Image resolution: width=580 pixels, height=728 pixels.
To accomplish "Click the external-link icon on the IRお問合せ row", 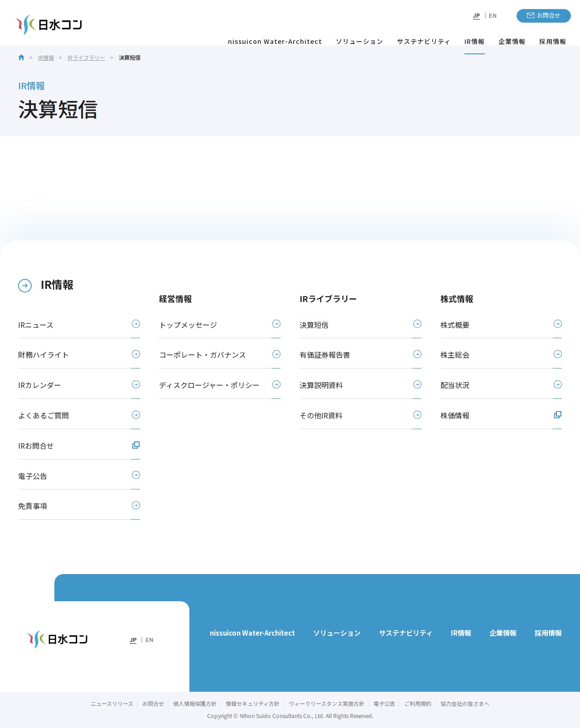I will tap(136, 445).
